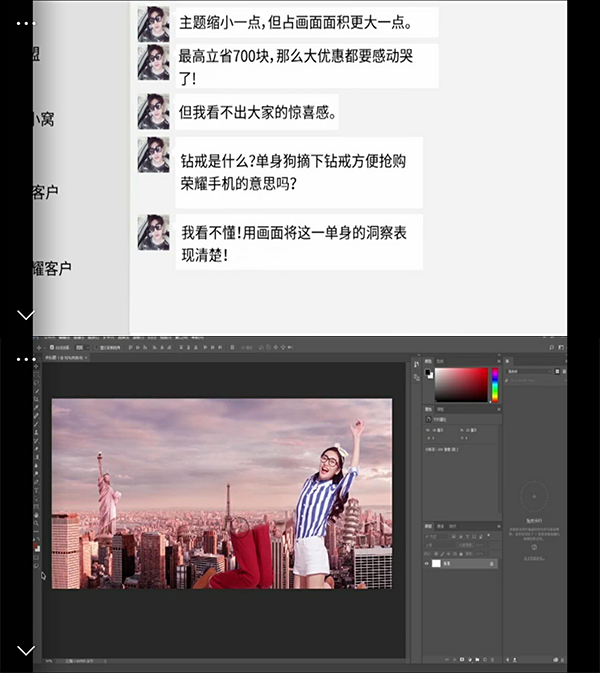Switch to the Adjustments tab
600x673 pixels.
[440, 409]
